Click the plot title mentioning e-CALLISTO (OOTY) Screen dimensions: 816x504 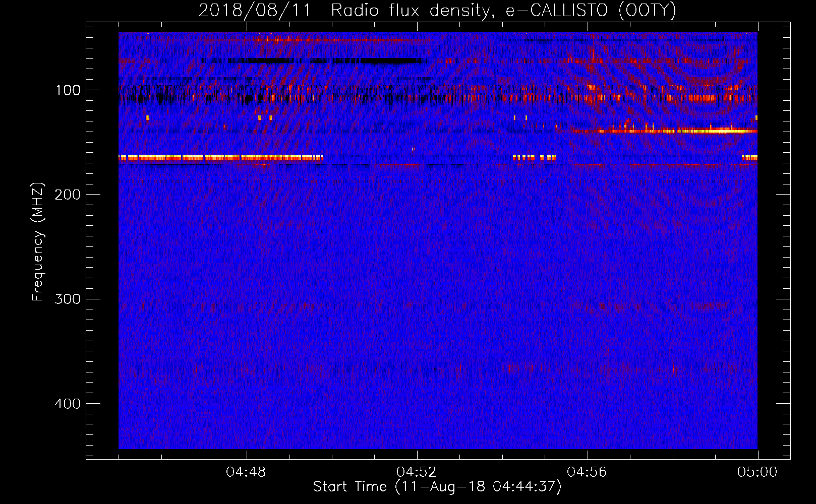pyautogui.click(x=437, y=10)
